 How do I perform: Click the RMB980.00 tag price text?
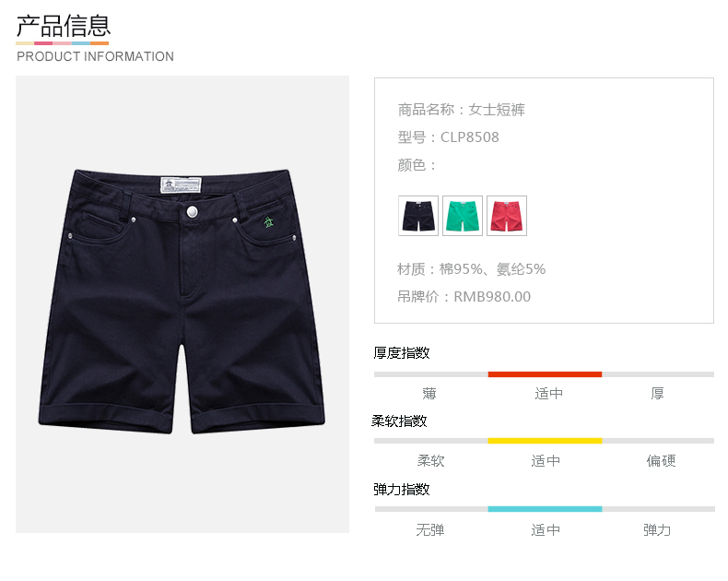[x=492, y=297]
